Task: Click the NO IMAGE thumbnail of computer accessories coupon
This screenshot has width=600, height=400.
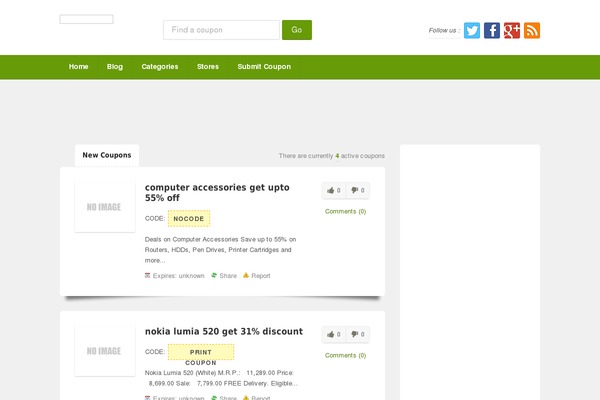Action: [105, 207]
